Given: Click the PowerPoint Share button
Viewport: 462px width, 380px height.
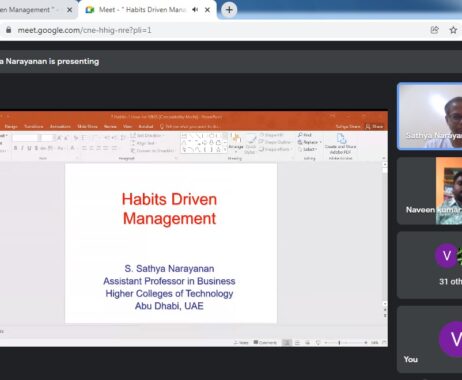Looking at the screenshot, I should (375, 127).
